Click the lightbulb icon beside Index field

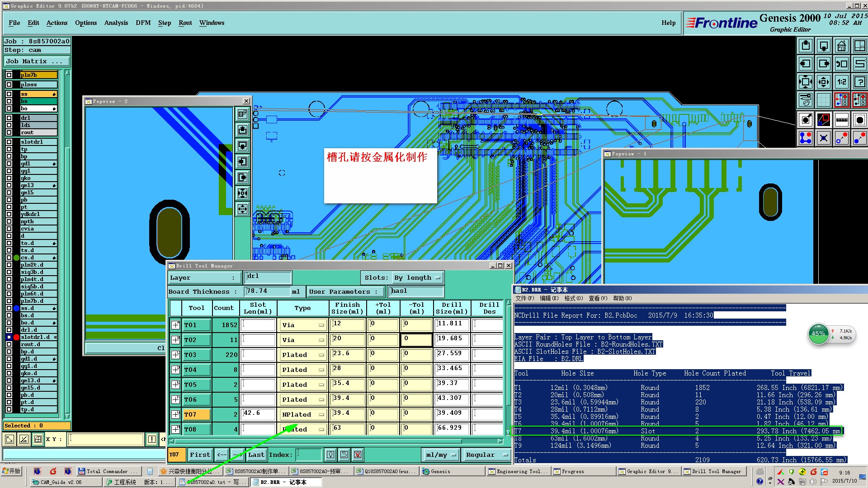(x=330, y=455)
